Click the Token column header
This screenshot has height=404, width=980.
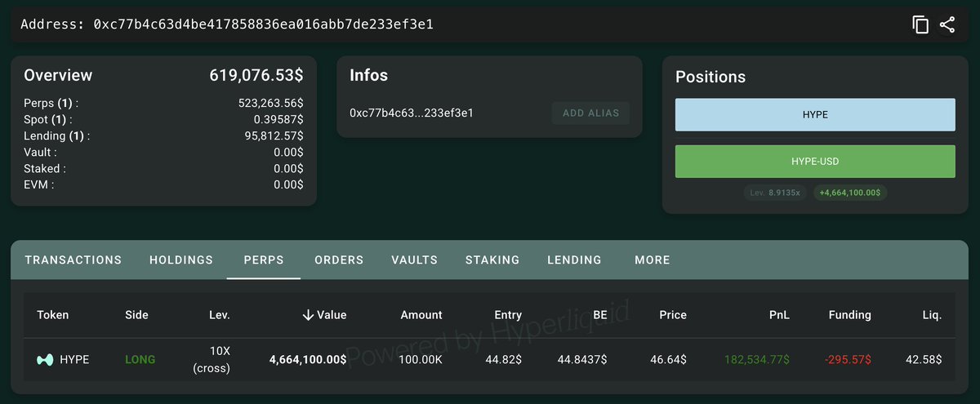(x=53, y=315)
